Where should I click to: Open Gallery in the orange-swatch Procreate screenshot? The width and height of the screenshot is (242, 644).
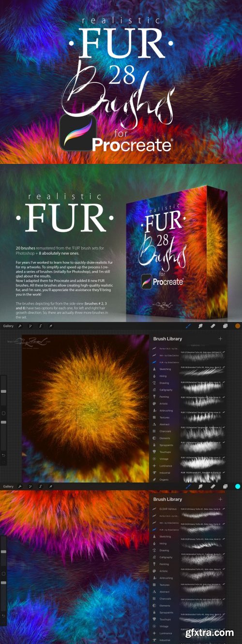[8, 326]
